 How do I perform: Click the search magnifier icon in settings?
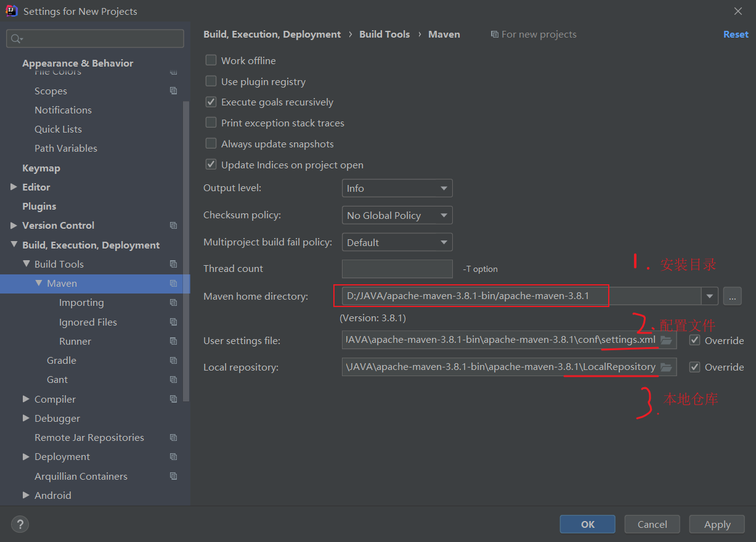(16, 39)
